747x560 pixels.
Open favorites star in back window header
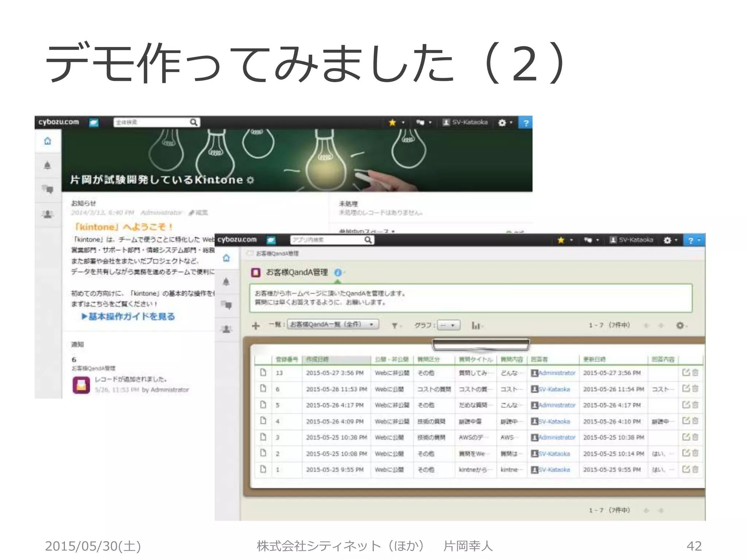(x=392, y=122)
